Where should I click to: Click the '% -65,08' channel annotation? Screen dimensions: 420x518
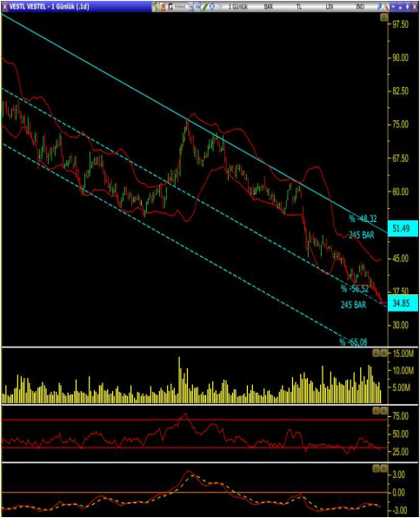click(353, 342)
